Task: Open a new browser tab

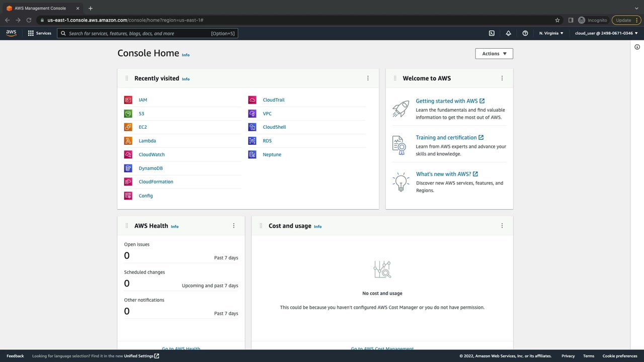Action: point(91,8)
